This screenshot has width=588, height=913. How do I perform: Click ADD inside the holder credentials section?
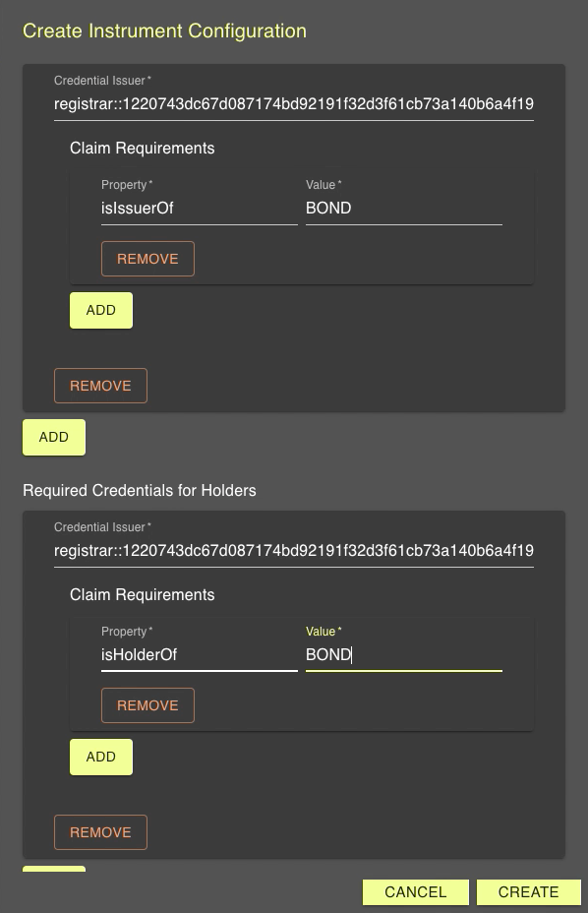click(x=100, y=757)
